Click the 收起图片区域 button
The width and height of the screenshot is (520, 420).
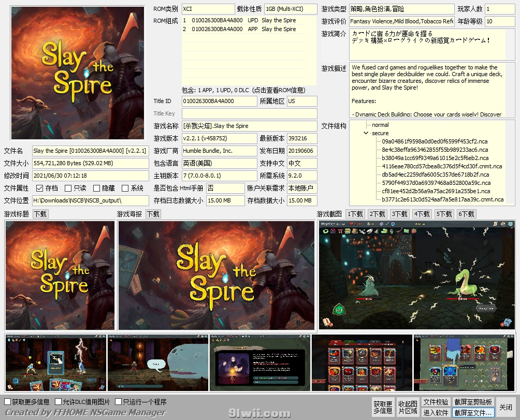tap(407, 407)
